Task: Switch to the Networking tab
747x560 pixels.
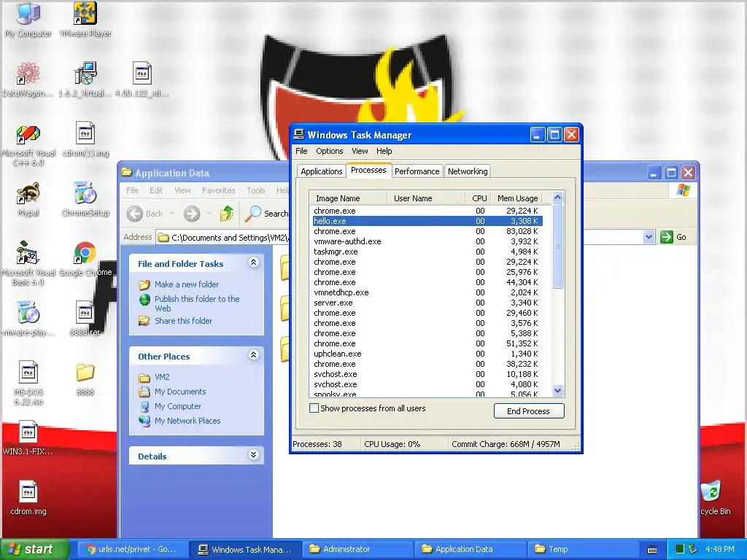Action: pyautogui.click(x=468, y=171)
